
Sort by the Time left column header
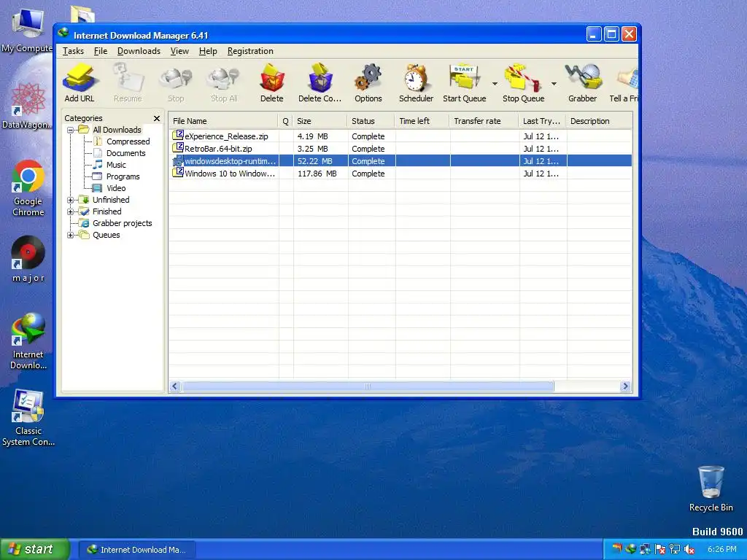click(x=422, y=121)
